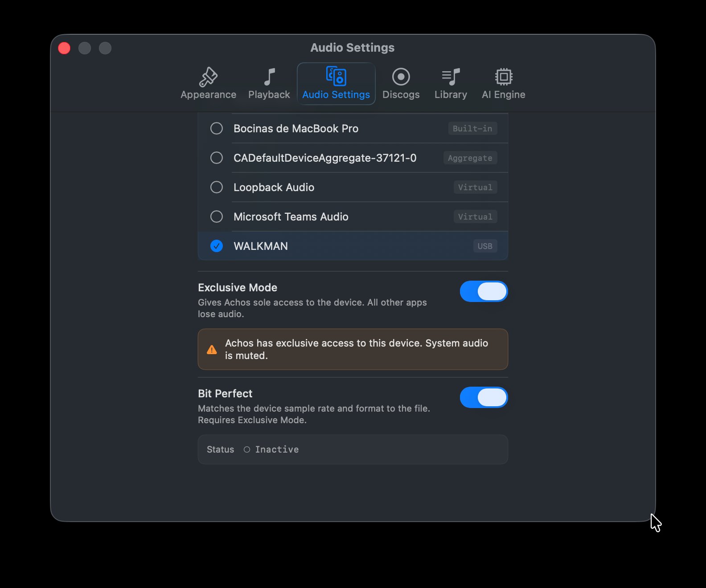Select Bocinas de MacBook Pro radio button
Screen dimensions: 706x588
point(217,128)
